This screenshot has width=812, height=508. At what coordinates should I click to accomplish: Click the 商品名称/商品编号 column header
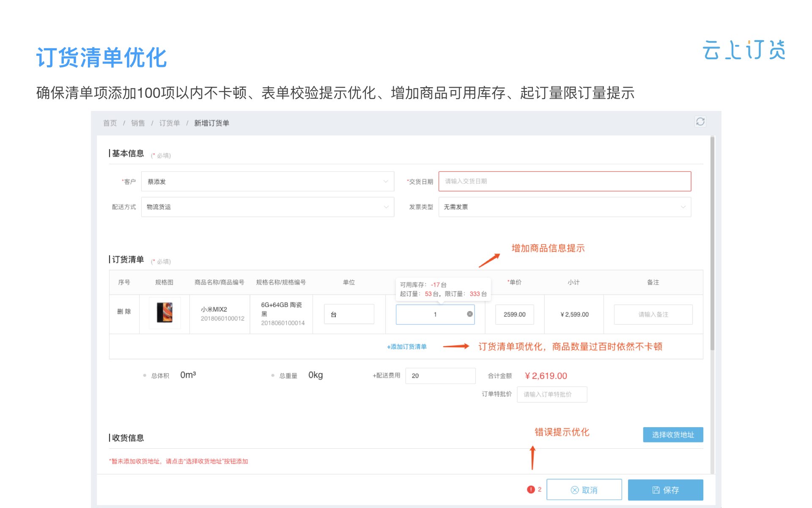pos(219,282)
